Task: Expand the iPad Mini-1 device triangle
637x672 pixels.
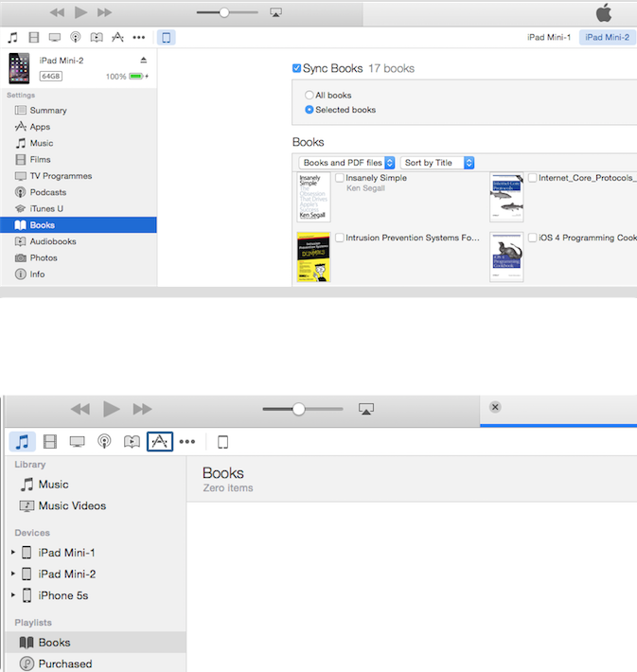Action: pyautogui.click(x=13, y=552)
